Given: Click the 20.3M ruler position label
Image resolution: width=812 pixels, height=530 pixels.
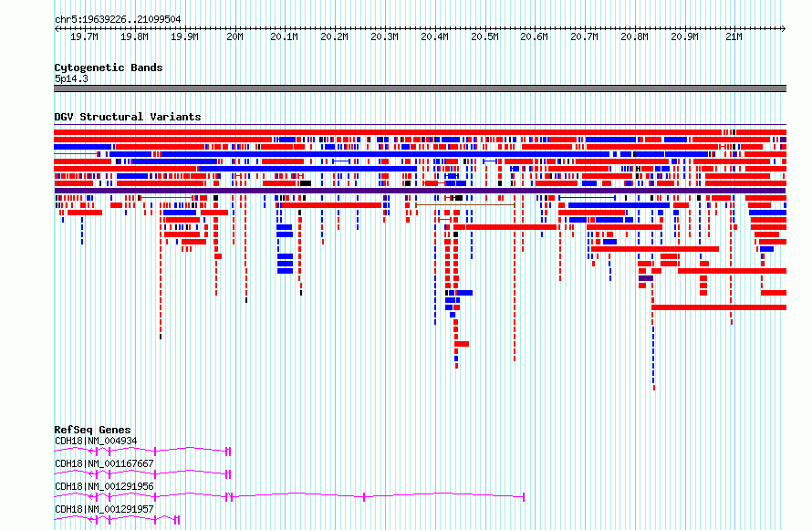Looking at the screenshot, I should click(x=385, y=36).
